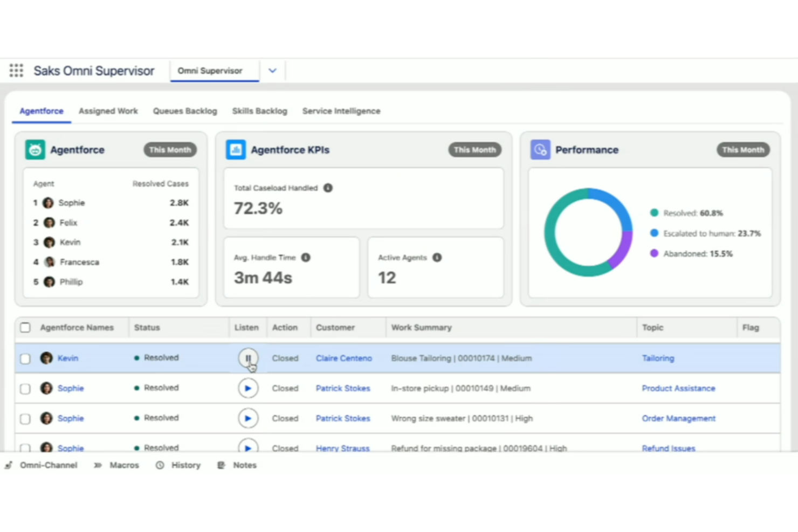Image resolution: width=798 pixels, height=532 pixels.
Task: Open the Notes utility icon
Action: tap(221, 465)
